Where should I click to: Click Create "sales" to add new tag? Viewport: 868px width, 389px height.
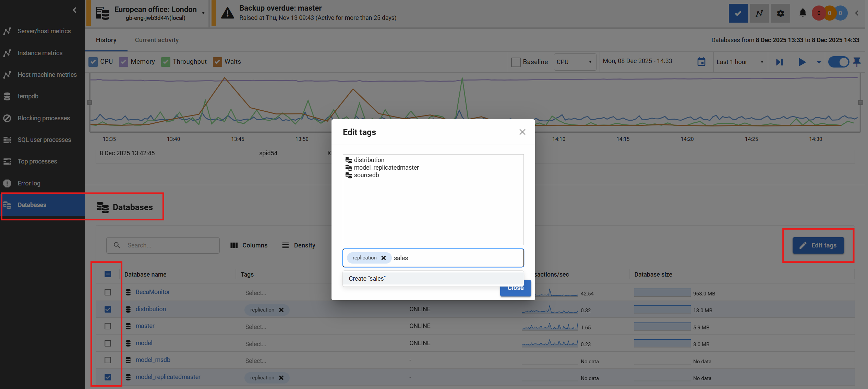coord(367,278)
